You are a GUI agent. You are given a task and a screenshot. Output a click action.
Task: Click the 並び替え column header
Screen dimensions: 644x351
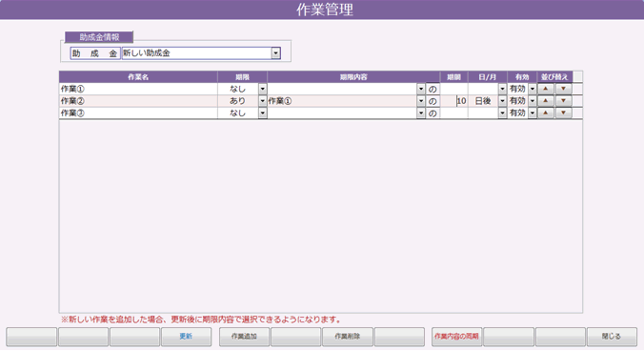coord(554,77)
